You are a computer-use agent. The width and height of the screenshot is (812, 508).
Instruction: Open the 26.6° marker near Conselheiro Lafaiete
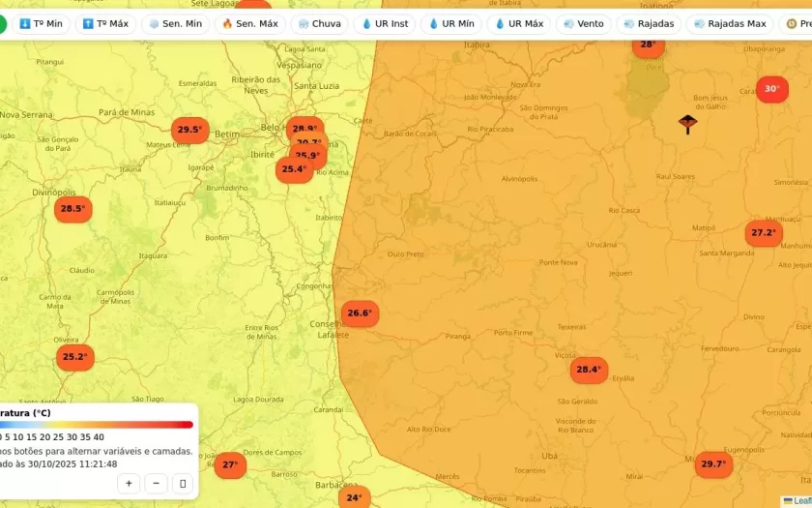point(360,314)
